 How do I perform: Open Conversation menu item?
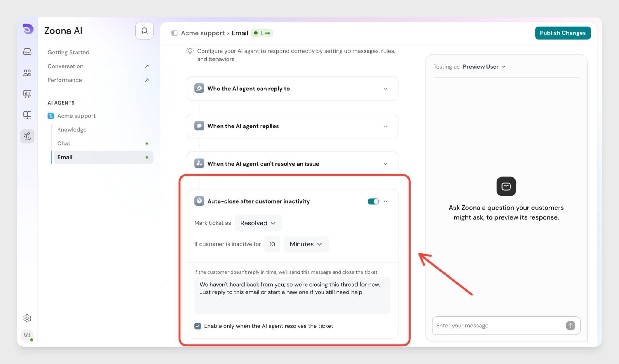[65, 66]
